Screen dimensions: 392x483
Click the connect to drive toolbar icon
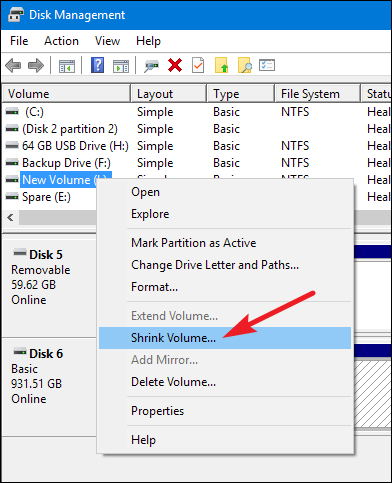(151, 66)
